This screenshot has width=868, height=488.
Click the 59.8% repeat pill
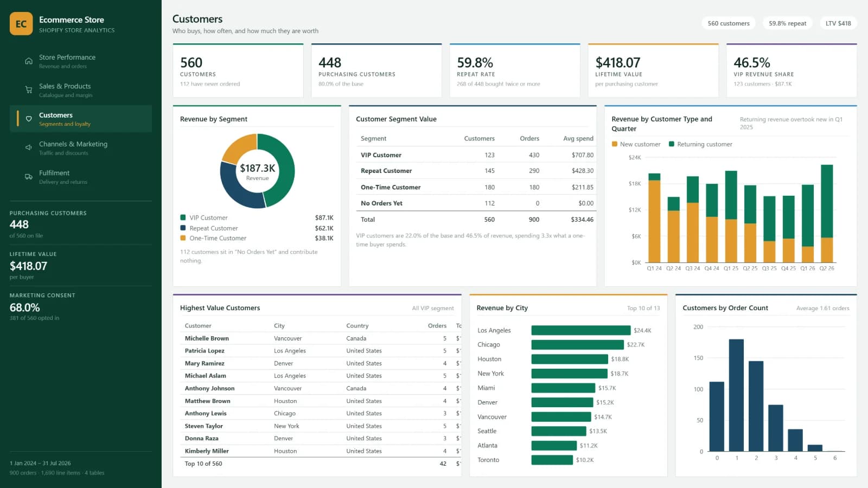pyautogui.click(x=787, y=23)
